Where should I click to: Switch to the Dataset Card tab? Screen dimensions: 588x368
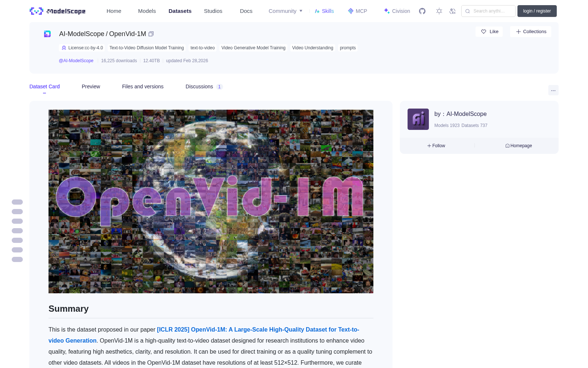[44, 86]
